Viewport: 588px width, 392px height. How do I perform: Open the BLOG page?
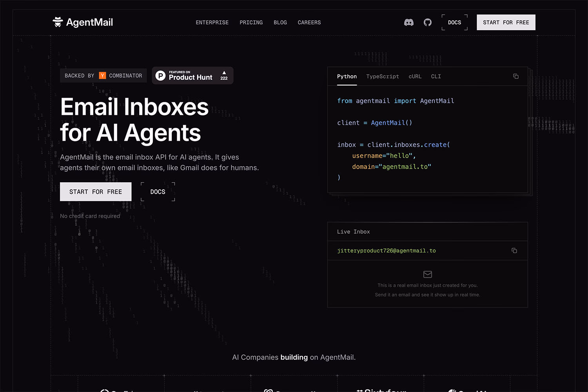point(280,22)
